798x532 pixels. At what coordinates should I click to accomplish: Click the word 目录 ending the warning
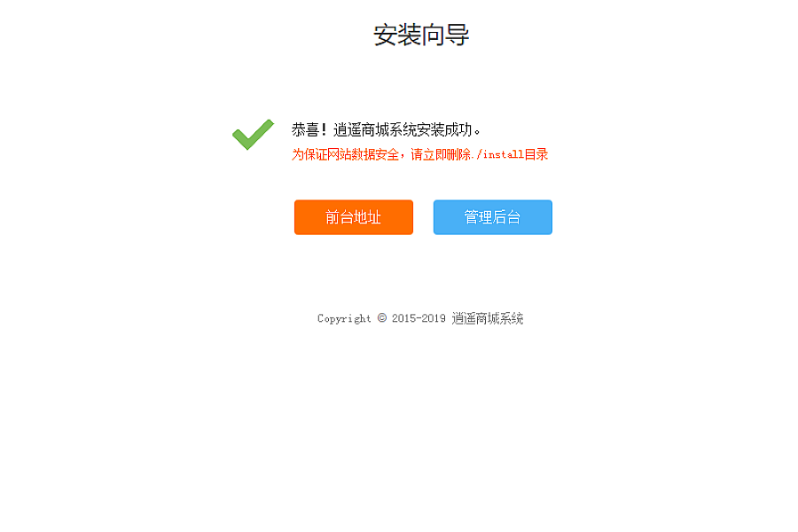(x=536, y=154)
